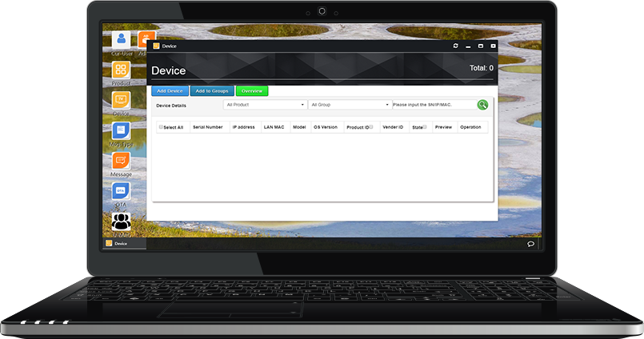The height and width of the screenshot is (339, 644).
Task: Open the Message desktop icon
Action: 121,162
